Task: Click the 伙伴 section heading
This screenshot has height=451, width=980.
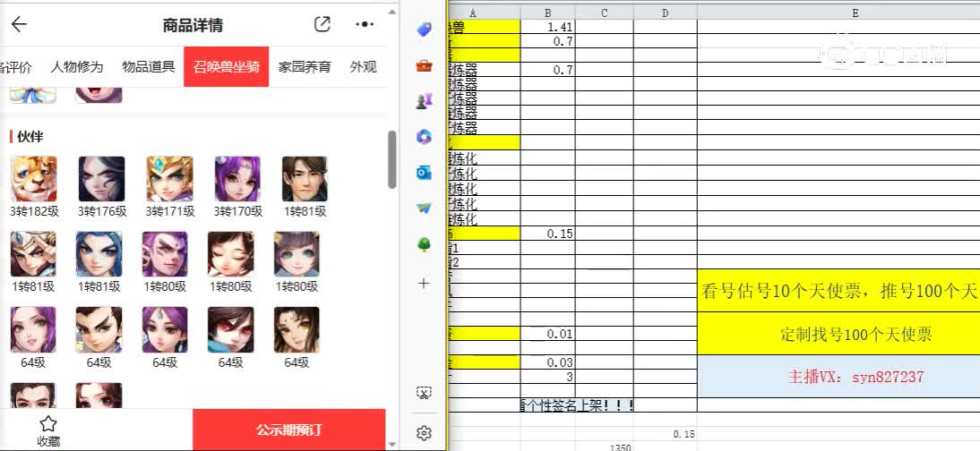Action: 30,136
